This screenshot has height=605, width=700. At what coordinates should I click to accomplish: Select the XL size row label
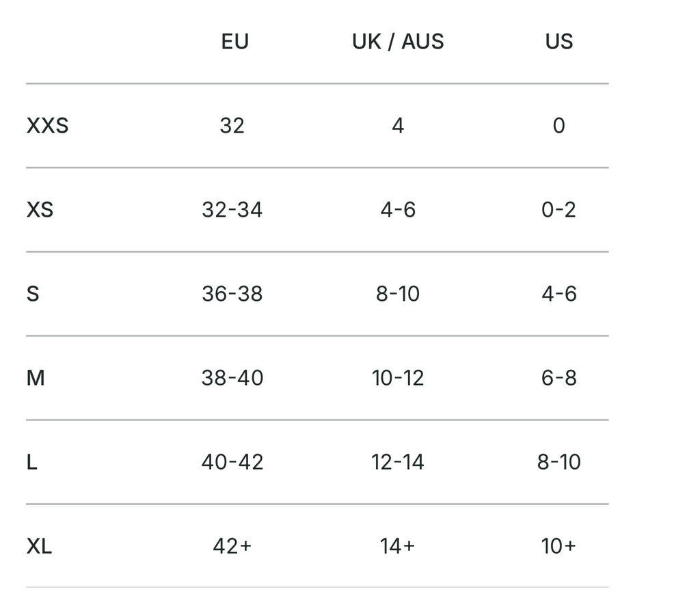pyautogui.click(x=40, y=546)
